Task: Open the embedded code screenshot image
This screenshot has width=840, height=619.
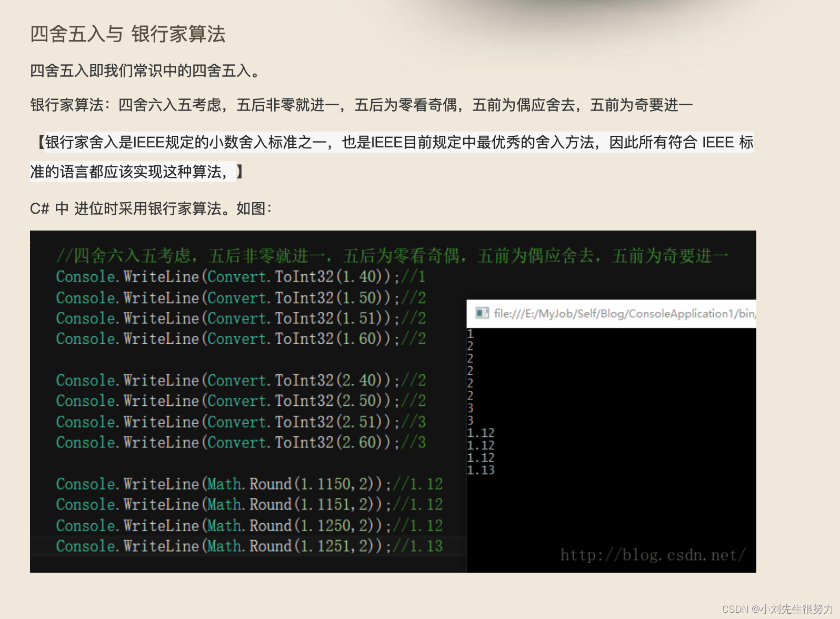Action: [x=393, y=402]
